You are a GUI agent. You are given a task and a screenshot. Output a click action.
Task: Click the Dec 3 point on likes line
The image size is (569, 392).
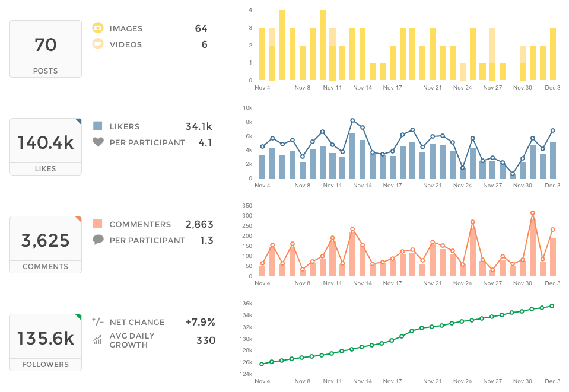click(552, 130)
